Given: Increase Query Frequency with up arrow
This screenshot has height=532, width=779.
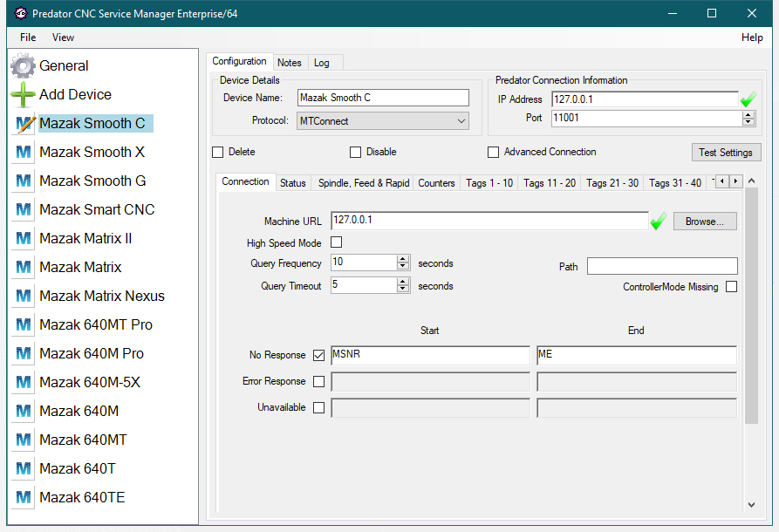Looking at the screenshot, I should point(403,259).
